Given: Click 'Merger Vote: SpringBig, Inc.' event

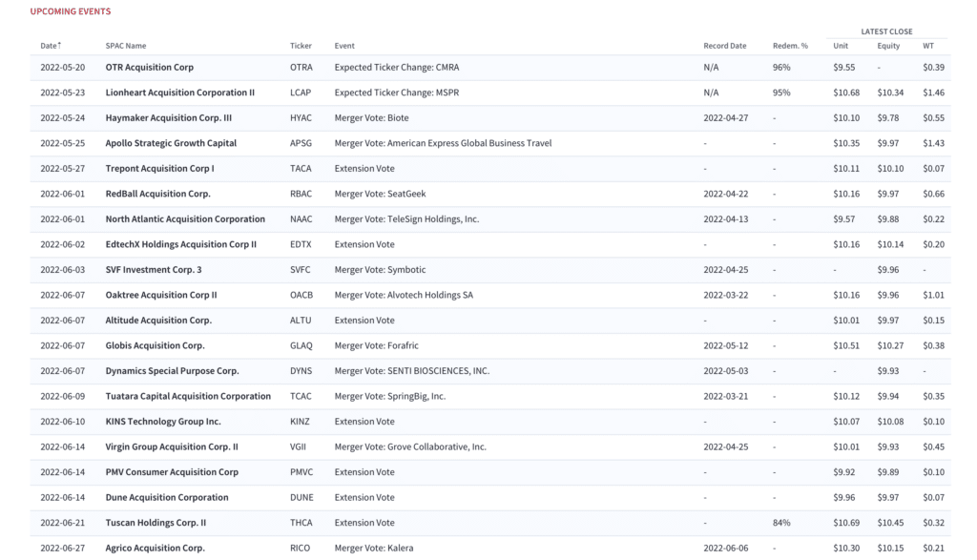Looking at the screenshot, I should coord(390,396).
